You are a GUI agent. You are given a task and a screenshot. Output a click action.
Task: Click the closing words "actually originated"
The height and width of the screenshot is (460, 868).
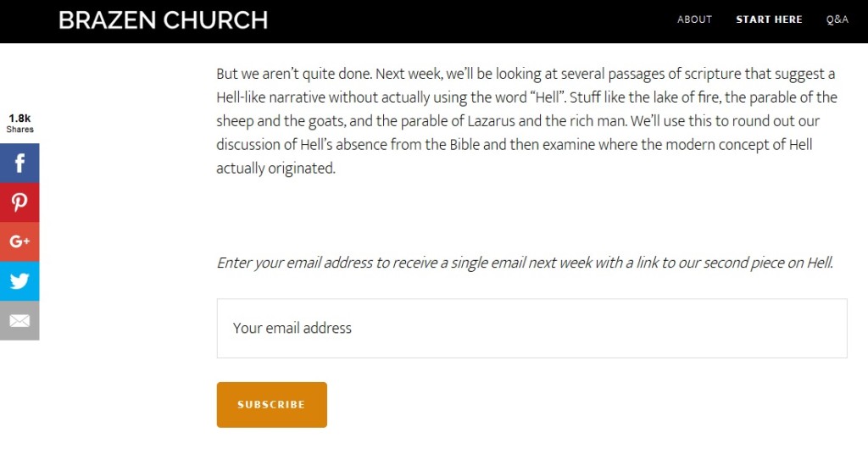coord(275,169)
